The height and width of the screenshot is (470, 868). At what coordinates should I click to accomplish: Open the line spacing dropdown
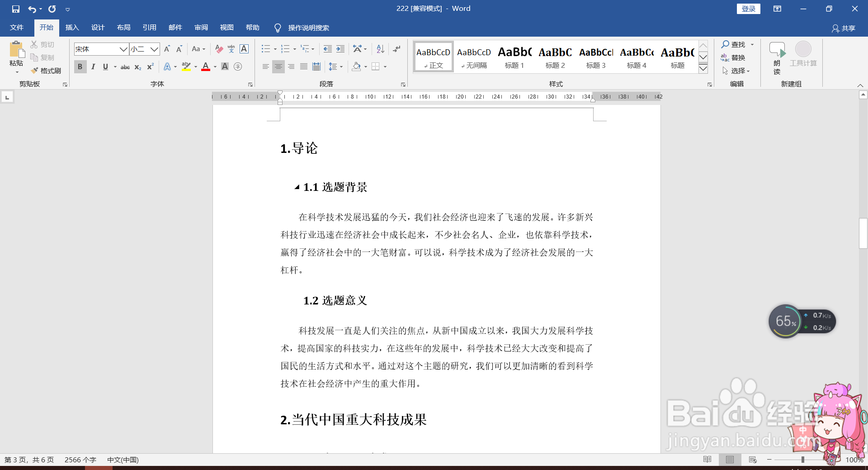335,66
